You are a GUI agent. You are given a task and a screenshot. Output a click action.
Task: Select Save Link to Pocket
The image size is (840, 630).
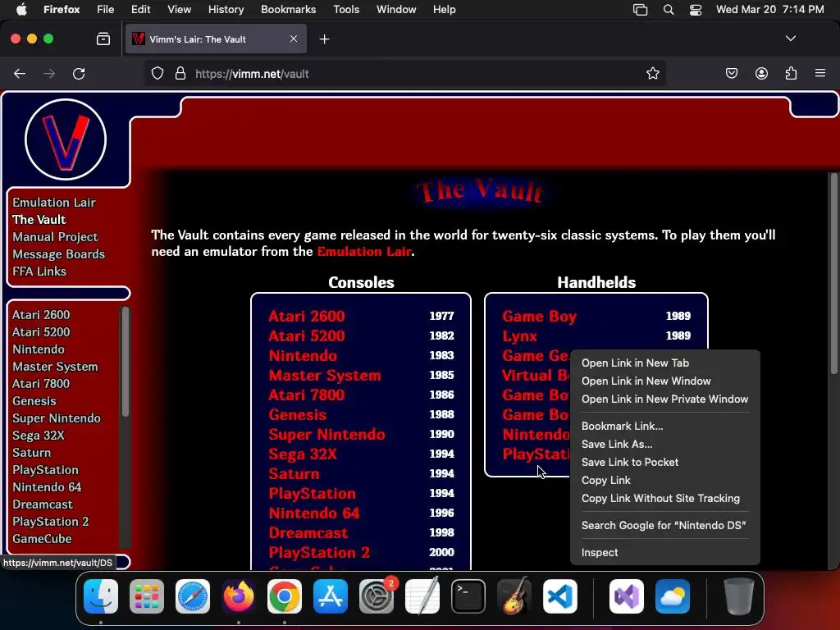(629, 463)
